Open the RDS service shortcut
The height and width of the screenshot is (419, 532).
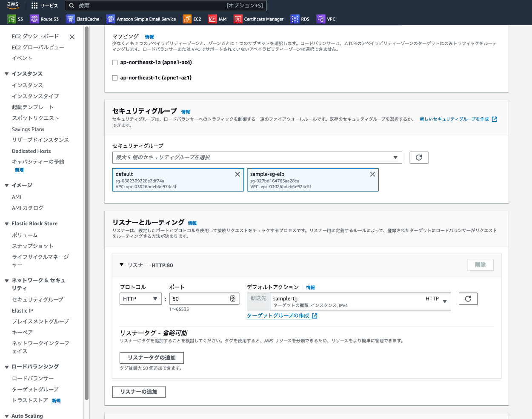[x=295, y=19]
